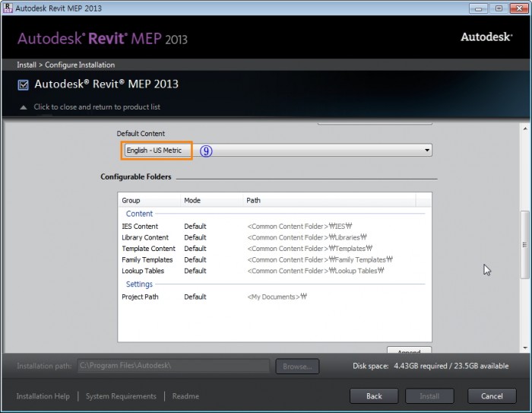Collapse panel using the up-arrow triangle icon
The image size is (532, 413).
click(x=23, y=107)
